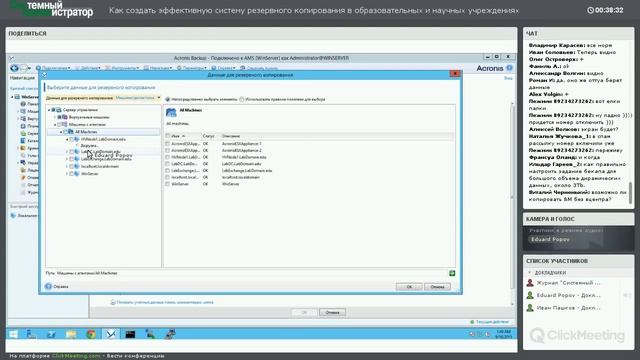Expand the WinServer tree node arrow

tap(67, 173)
